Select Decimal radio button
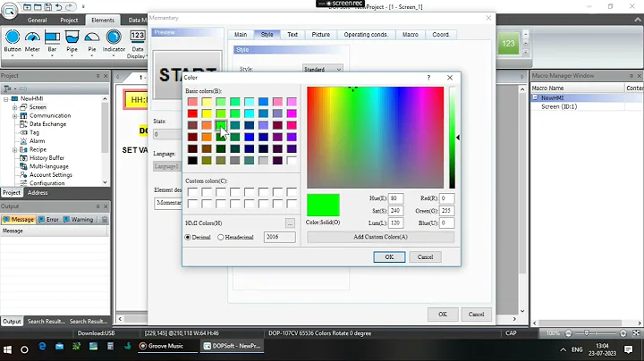This screenshot has height=361, width=644. point(188,237)
